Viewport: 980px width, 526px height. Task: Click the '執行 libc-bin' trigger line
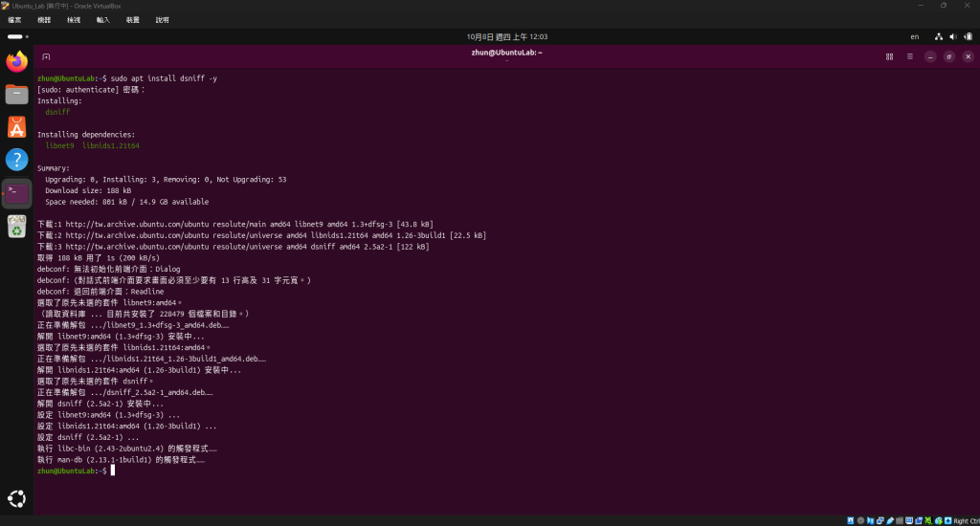point(127,449)
